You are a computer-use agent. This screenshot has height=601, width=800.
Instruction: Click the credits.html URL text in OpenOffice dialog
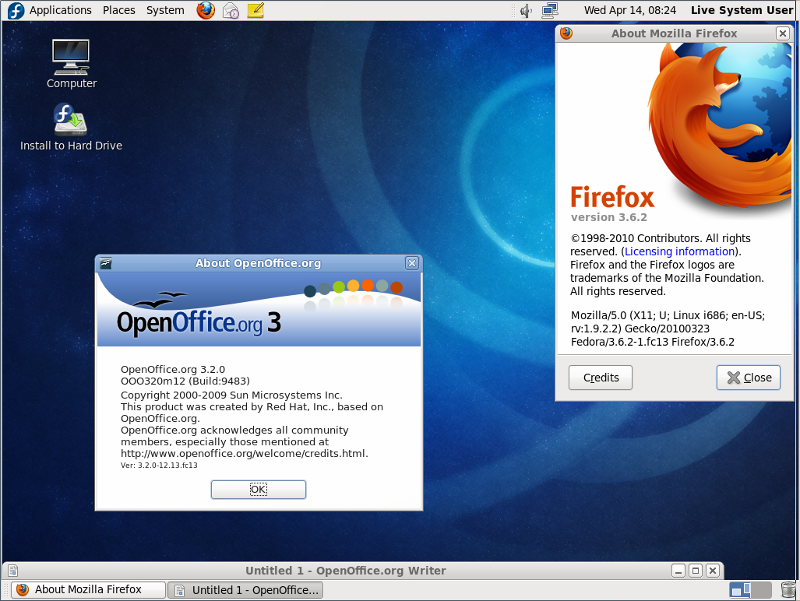point(244,454)
